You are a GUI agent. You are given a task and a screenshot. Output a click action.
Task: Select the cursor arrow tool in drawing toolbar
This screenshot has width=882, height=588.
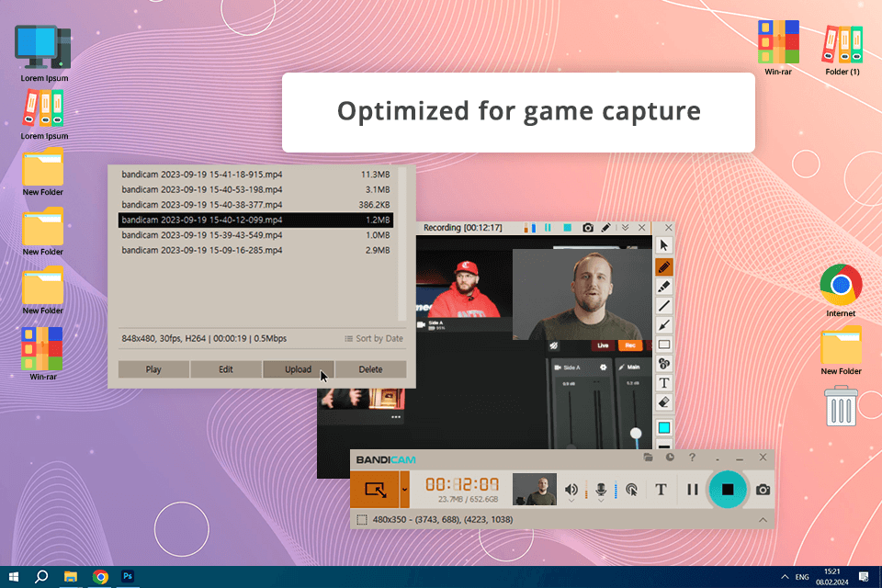tap(663, 245)
